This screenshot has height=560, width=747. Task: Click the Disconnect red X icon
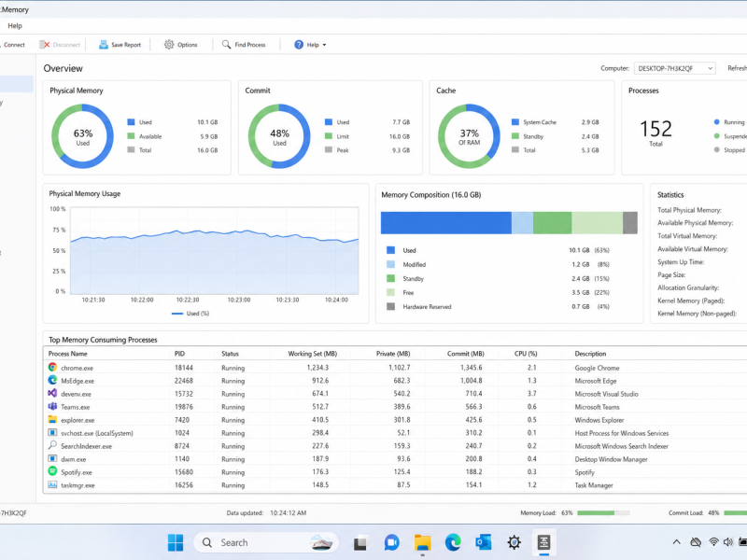coord(44,44)
